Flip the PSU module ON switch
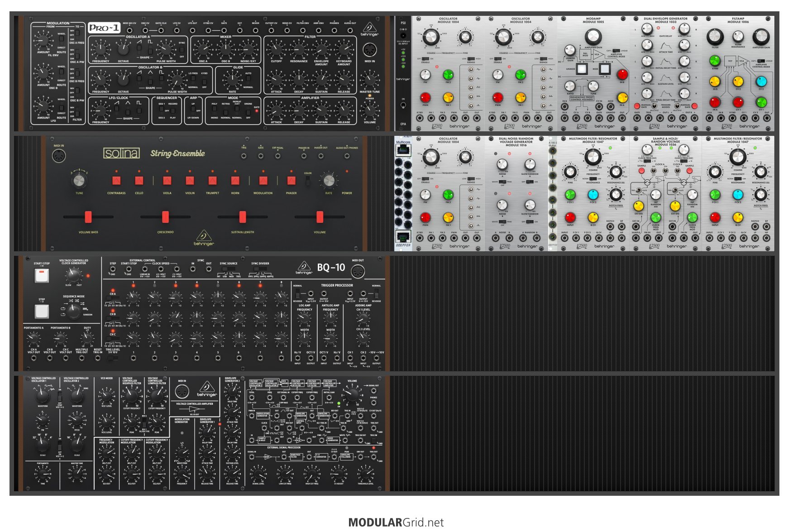793x532 pixels. point(403,105)
